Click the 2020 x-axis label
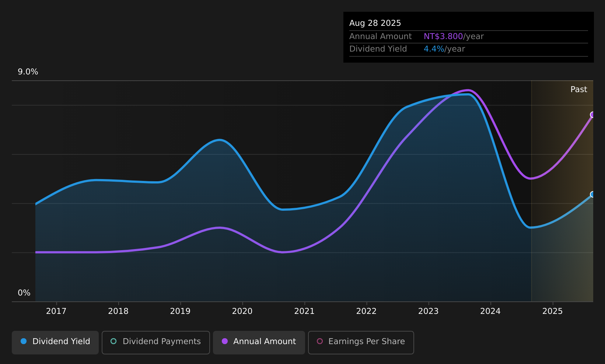 [x=242, y=311]
